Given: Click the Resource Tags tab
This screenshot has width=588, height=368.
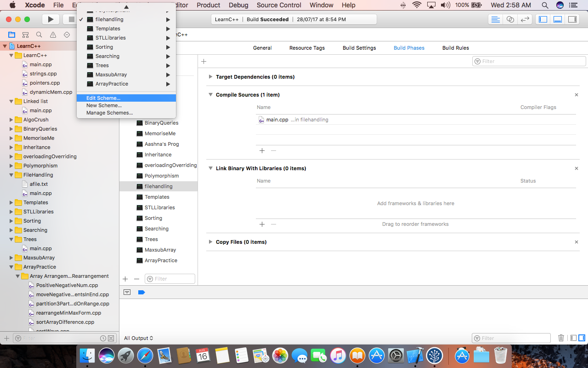Looking at the screenshot, I should (307, 48).
